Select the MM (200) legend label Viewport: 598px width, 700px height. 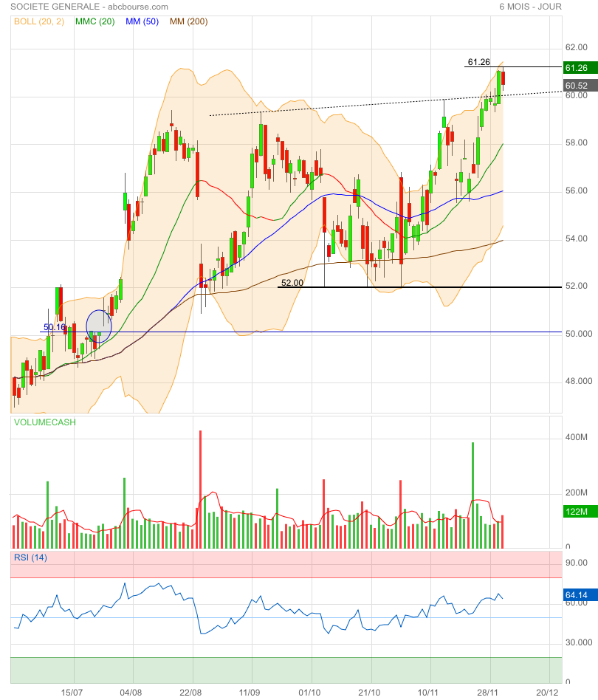pos(189,21)
